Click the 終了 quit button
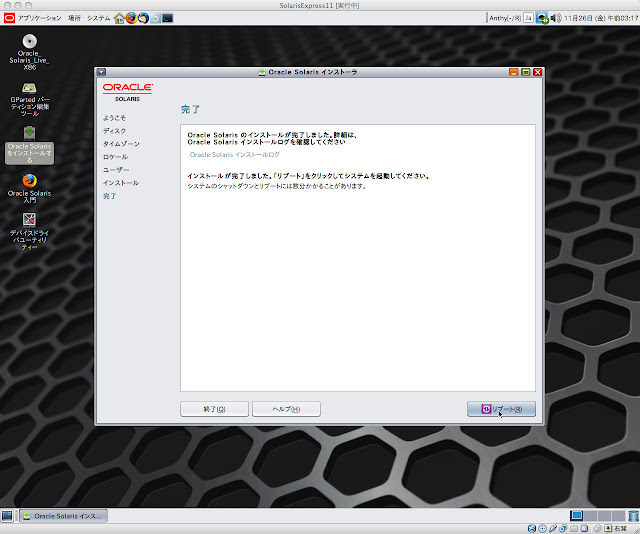Viewport: 640px width, 534px height. [x=214, y=409]
